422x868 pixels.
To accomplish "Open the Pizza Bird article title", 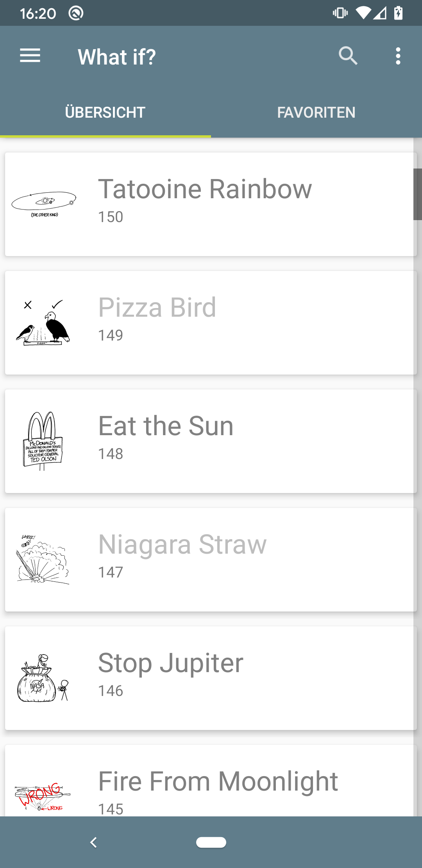I will point(157,308).
